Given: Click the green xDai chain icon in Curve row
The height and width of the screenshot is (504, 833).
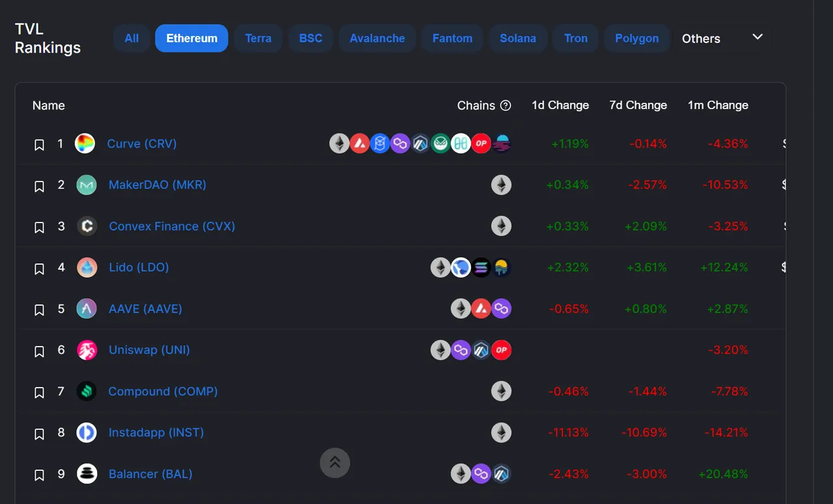Looking at the screenshot, I should 441,144.
